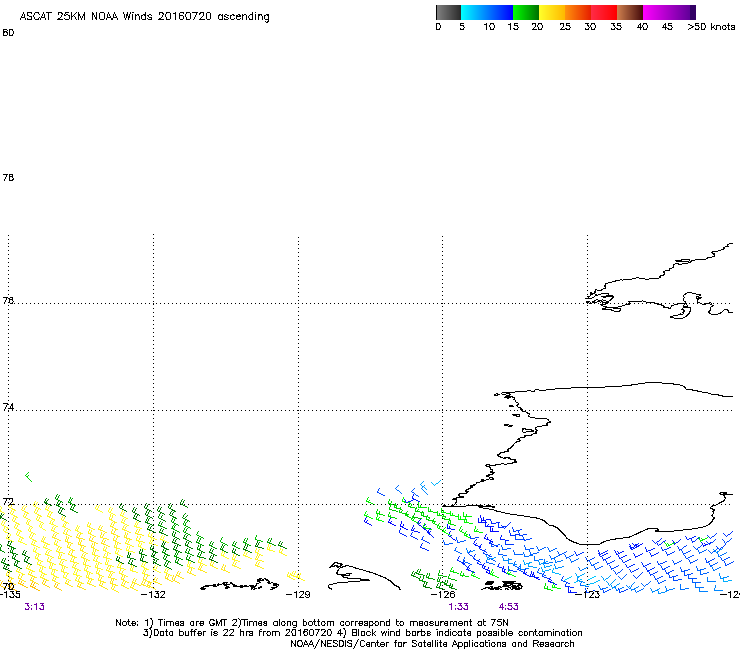Click the -132 longitude label
740x650 pixels.
153,594
